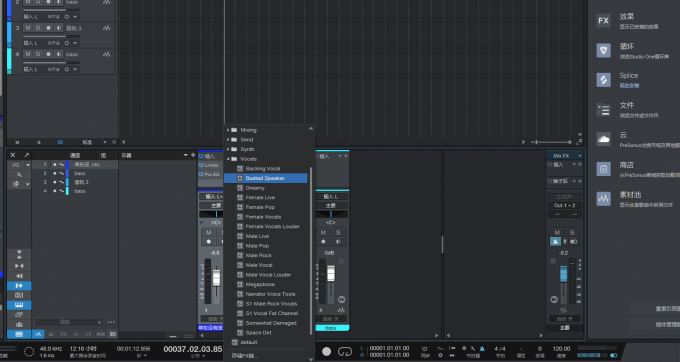
Task: Open input dropdown arrow on track 3 header
Action: [75, 43]
